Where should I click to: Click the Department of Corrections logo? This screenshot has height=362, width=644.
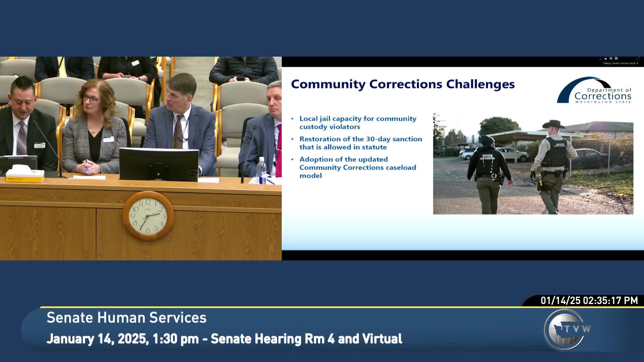594,91
